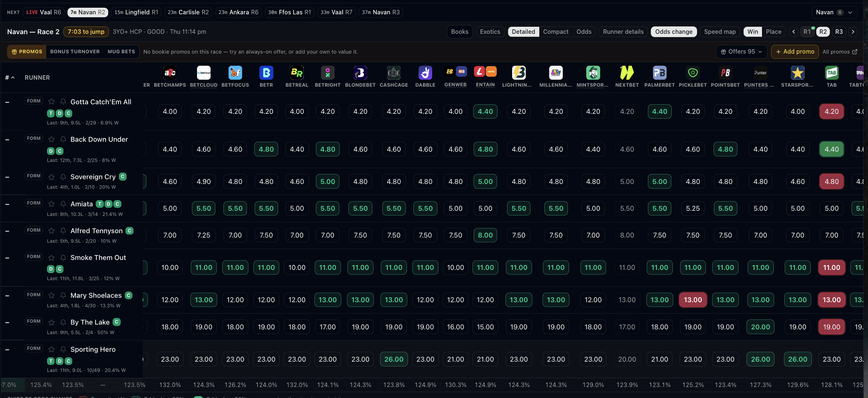Sort runners by number column
Screen dimensions: 868x398
click(x=10, y=77)
